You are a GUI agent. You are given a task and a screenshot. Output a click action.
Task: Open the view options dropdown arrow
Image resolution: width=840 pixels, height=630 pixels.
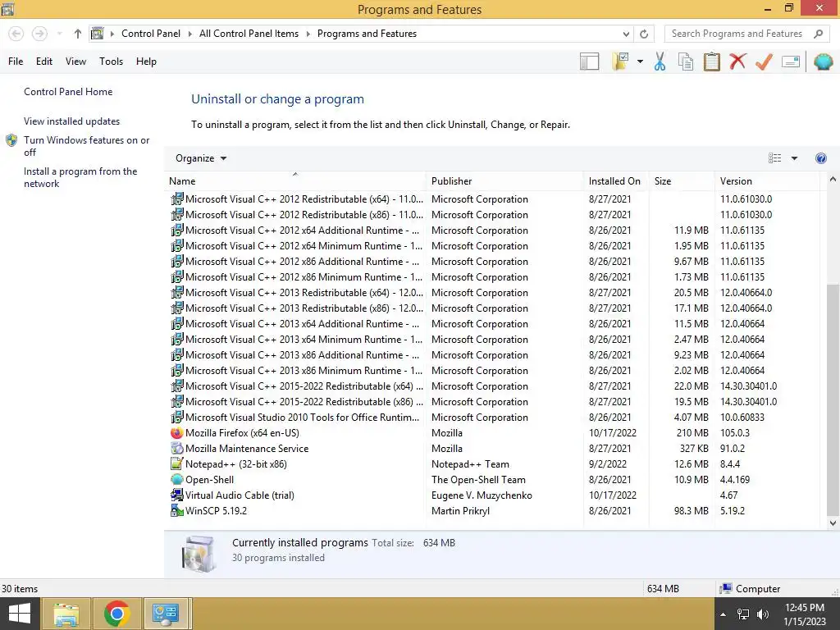click(x=794, y=158)
